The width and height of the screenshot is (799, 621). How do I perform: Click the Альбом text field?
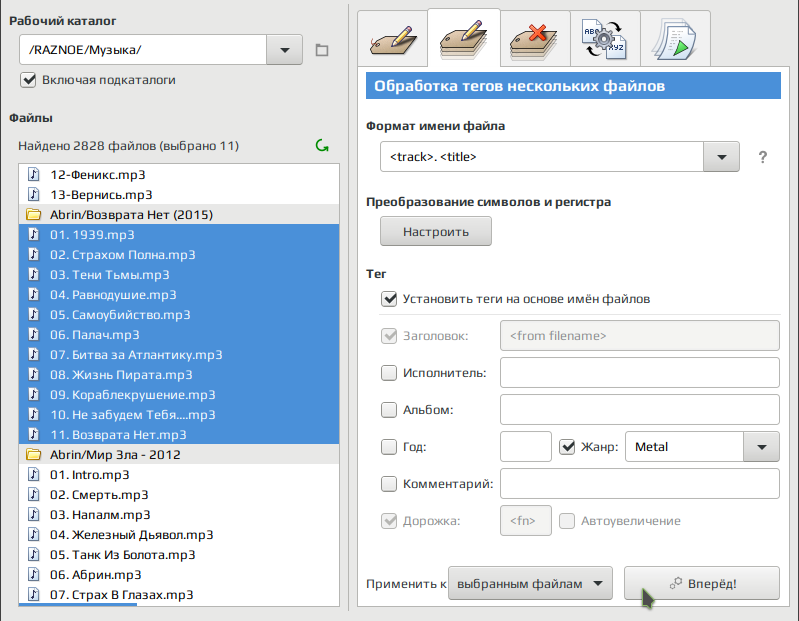pos(640,410)
